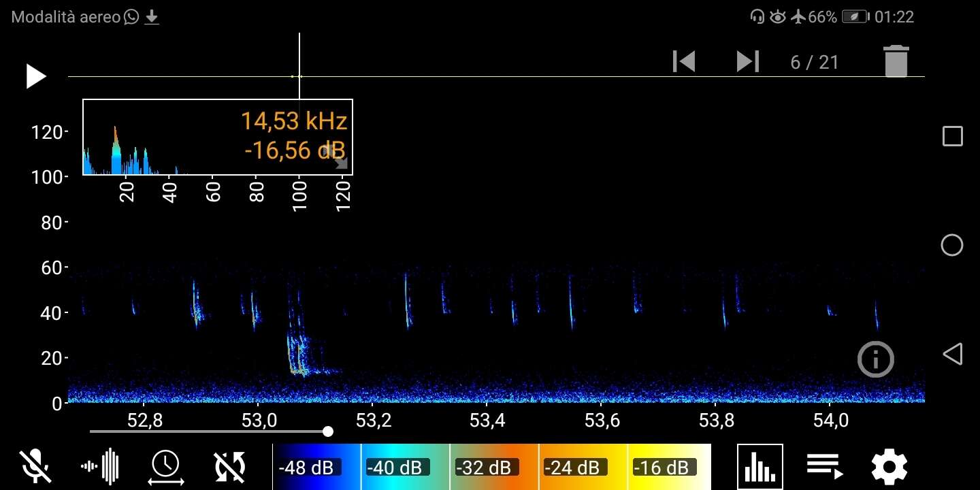Toggle the spectrum bar chart view
This screenshot has width=980, height=490.
(760, 467)
